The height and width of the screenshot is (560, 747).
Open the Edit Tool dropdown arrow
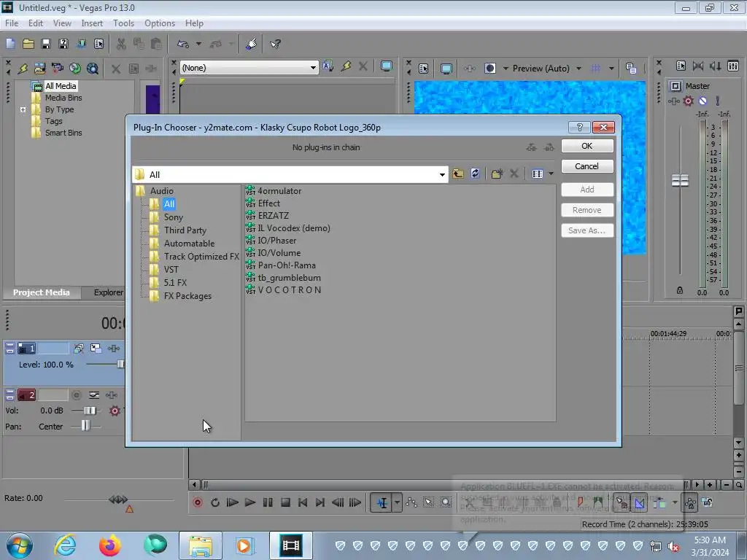[x=397, y=502]
